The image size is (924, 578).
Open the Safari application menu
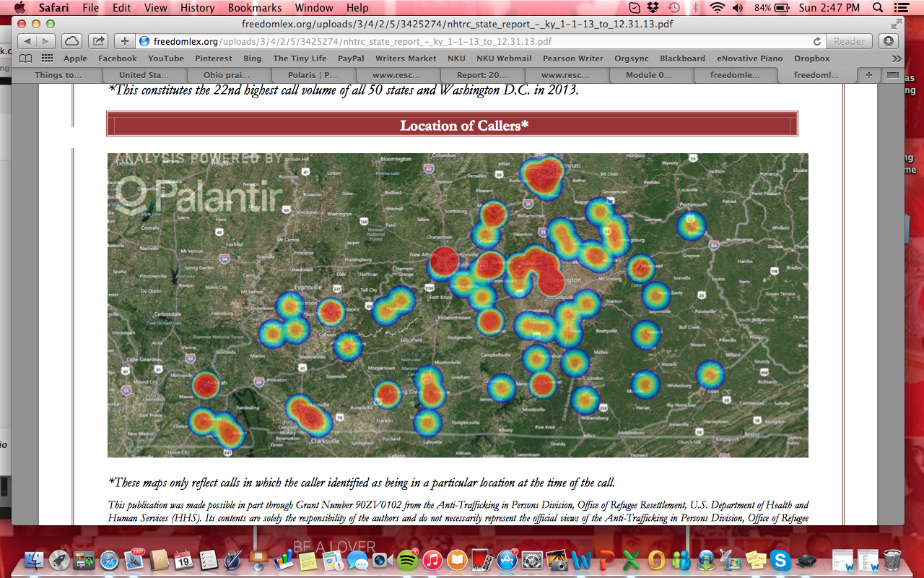click(x=54, y=8)
